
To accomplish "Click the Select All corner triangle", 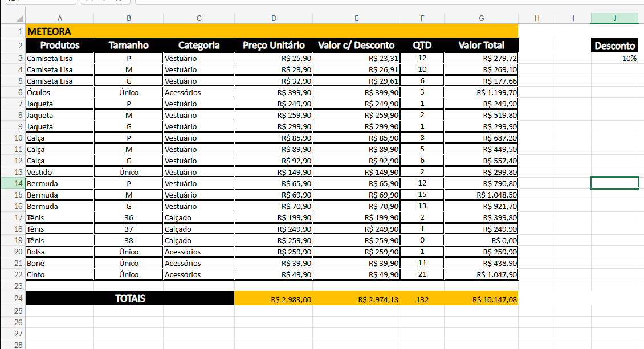I will [x=20, y=18].
